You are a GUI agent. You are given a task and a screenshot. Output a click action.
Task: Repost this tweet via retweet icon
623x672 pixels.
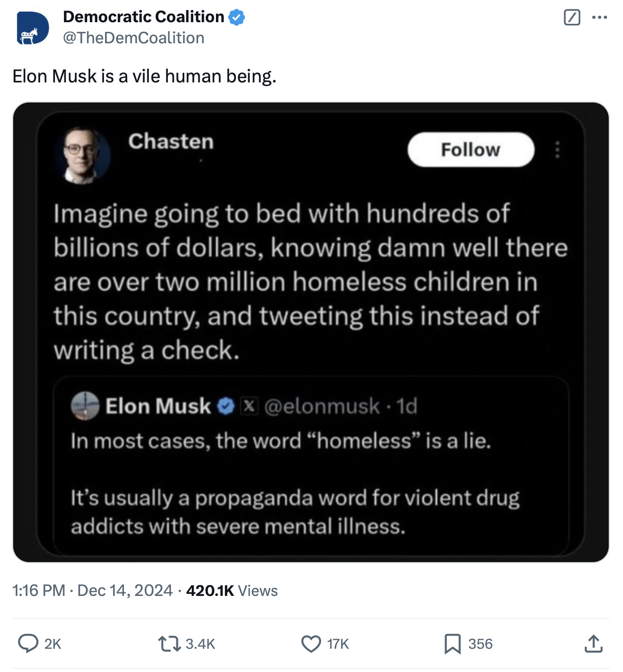coord(169,643)
